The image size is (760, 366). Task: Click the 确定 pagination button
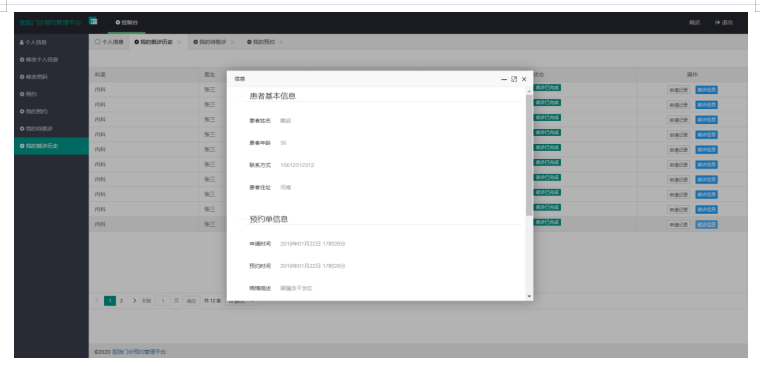[191, 301]
